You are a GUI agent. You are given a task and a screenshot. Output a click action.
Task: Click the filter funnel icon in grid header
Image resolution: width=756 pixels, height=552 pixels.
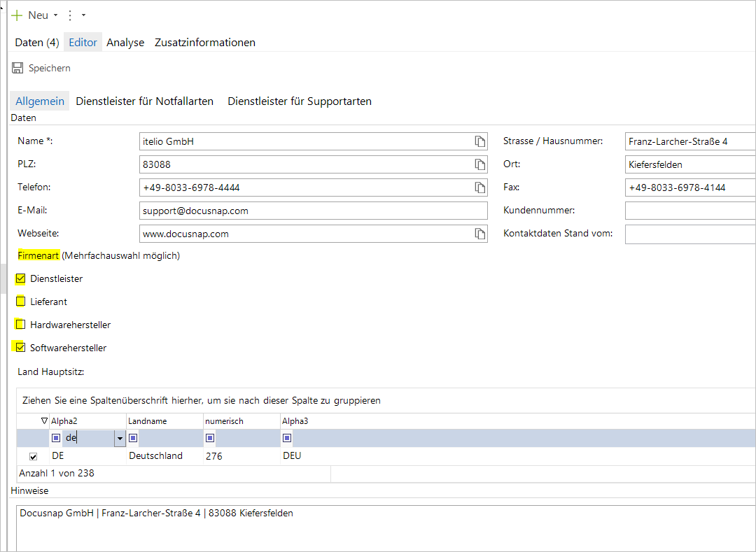coord(44,421)
